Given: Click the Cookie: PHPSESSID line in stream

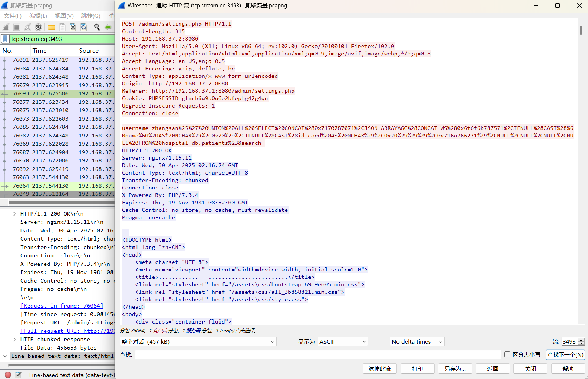Looking at the screenshot, I should pos(195,98).
